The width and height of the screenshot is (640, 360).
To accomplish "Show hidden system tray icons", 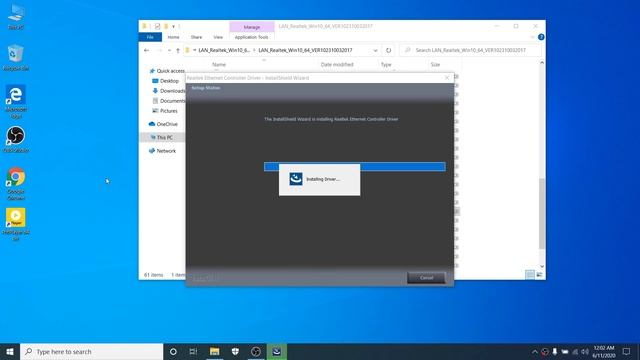I will coord(535,351).
